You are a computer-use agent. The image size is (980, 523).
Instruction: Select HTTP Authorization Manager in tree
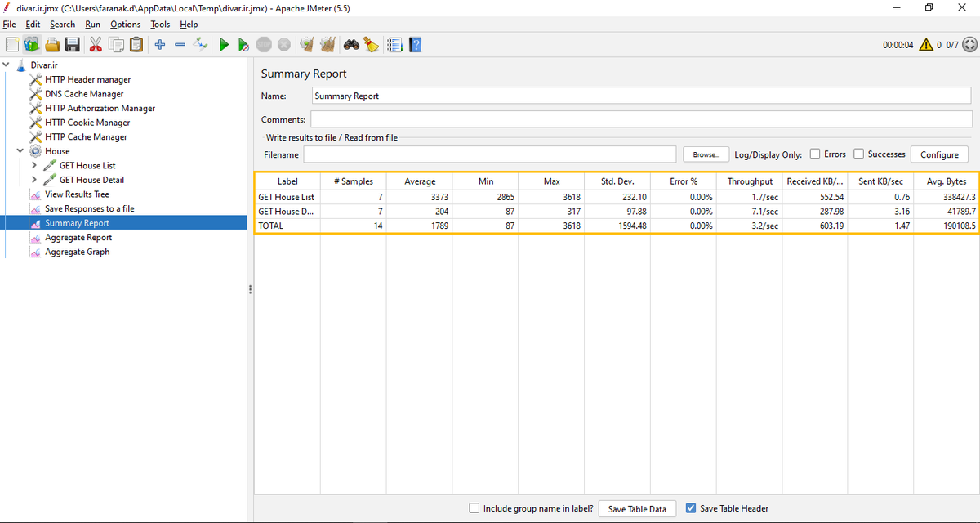(100, 108)
